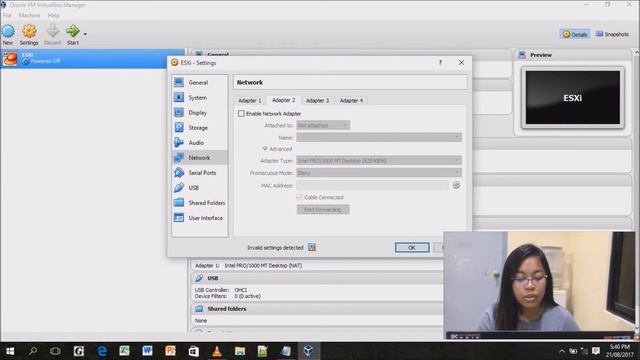Image resolution: width=640 pixels, height=360 pixels.
Task: Switch to Details view
Action: (575, 34)
